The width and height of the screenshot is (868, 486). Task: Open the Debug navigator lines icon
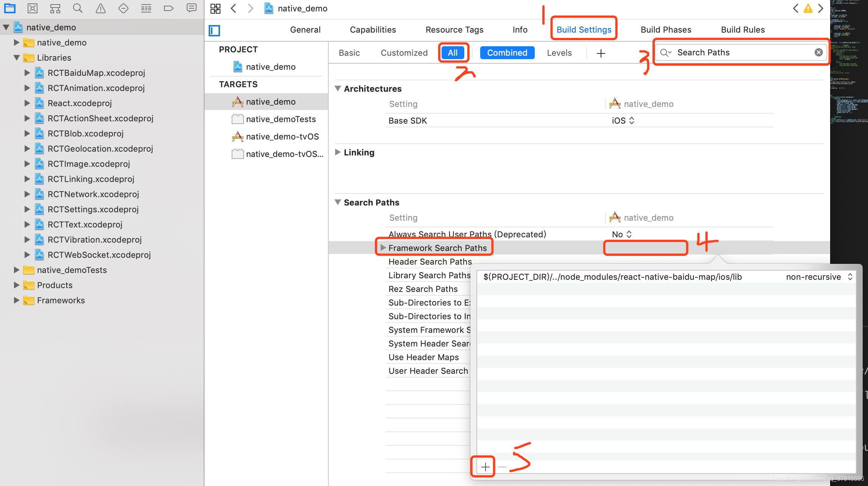coord(146,8)
